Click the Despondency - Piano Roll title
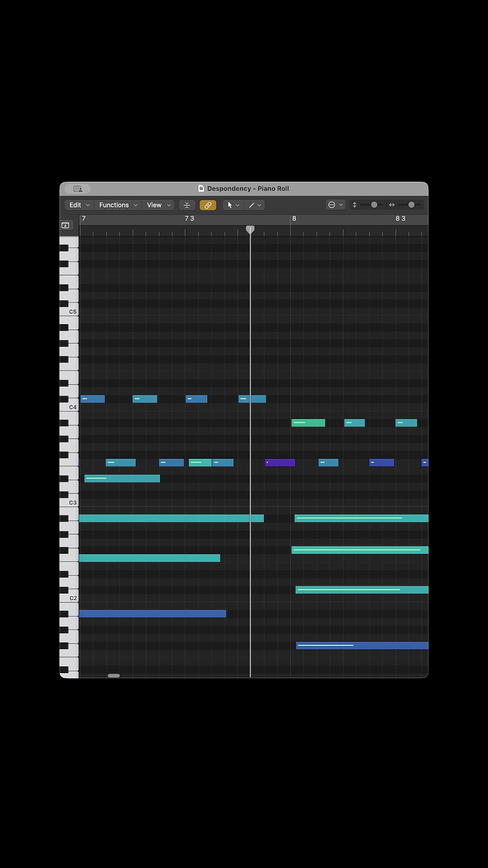This screenshot has height=868, width=488. pos(248,189)
